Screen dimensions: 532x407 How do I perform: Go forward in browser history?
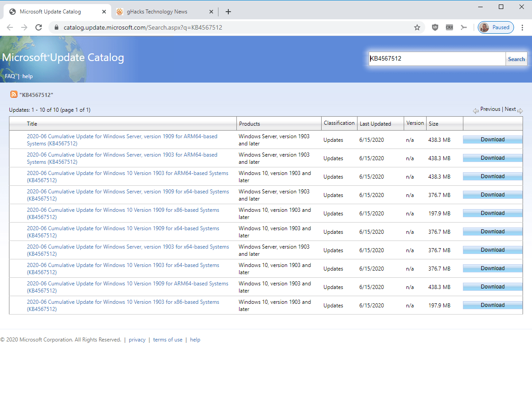click(x=24, y=27)
